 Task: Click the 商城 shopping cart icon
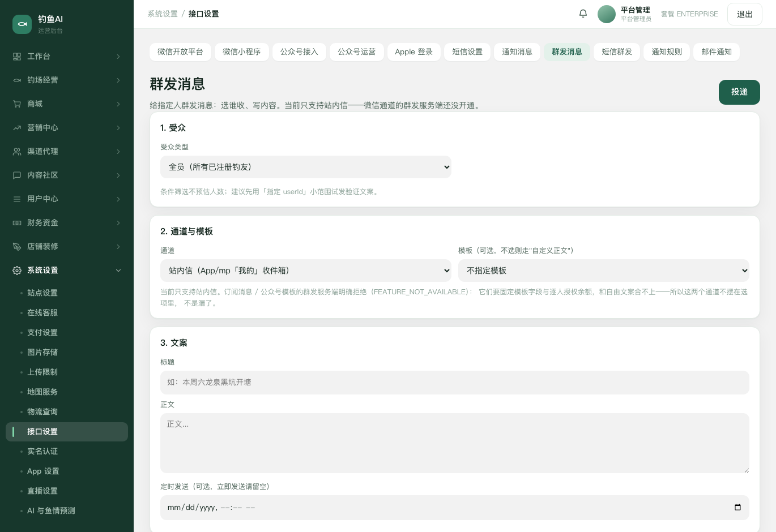click(17, 104)
